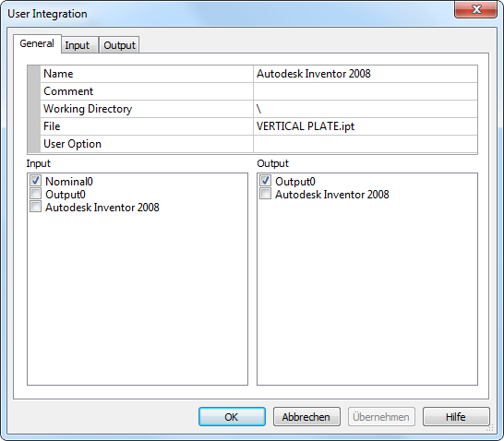Click the Hilfe button
This screenshot has height=441, width=504.
456,417
